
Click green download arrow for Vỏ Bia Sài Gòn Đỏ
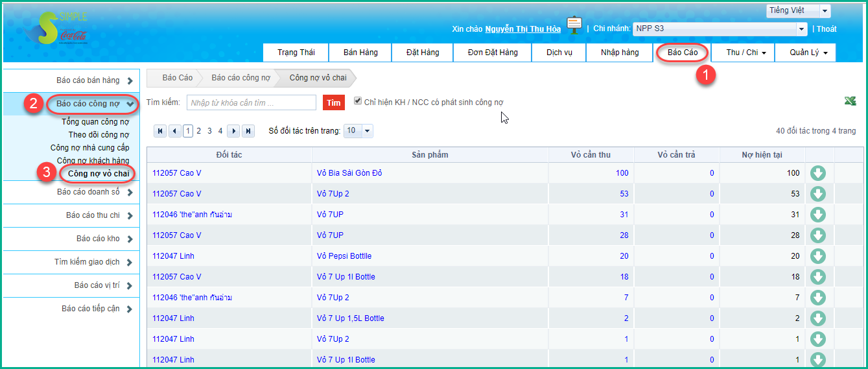pos(818,173)
